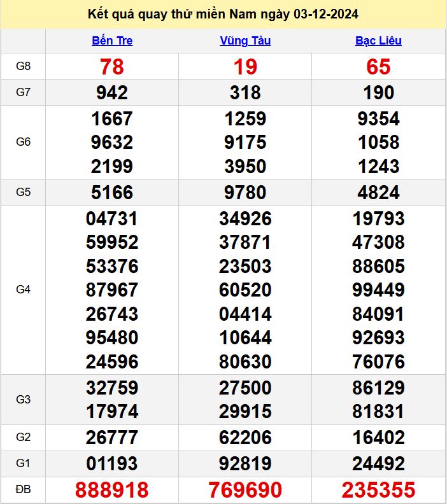Click G4 number 88605
Image resolution: width=447 pixels, height=504 pixels.
coord(378,267)
